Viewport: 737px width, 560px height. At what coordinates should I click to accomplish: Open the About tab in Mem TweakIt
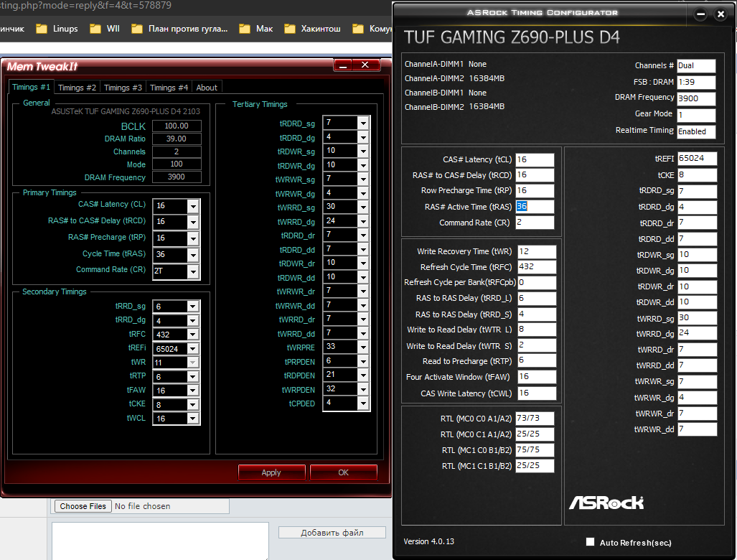(207, 88)
